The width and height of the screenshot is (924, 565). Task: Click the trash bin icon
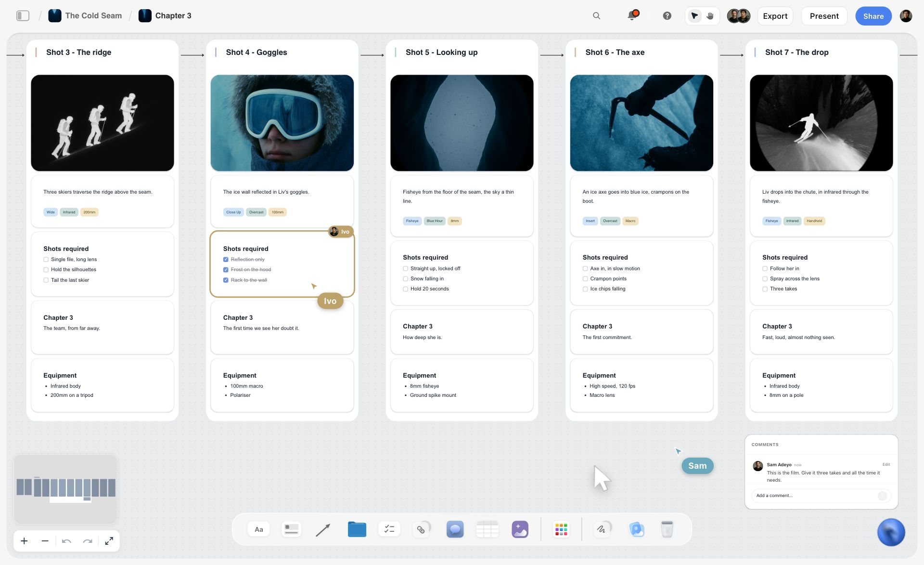coord(667,529)
